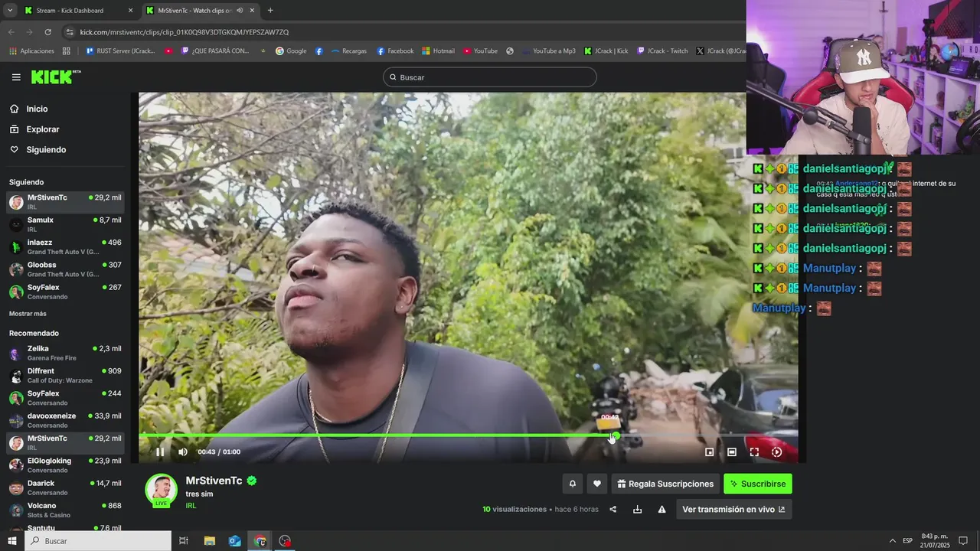The width and height of the screenshot is (980, 551).
Task: Enter fullscreen in video player
Action: [x=754, y=452]
